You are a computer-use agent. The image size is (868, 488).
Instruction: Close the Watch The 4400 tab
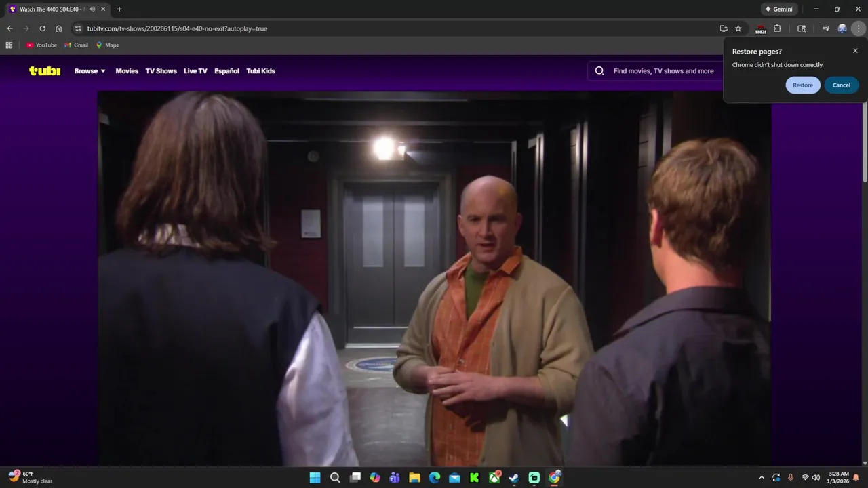[x=103, y=9]
